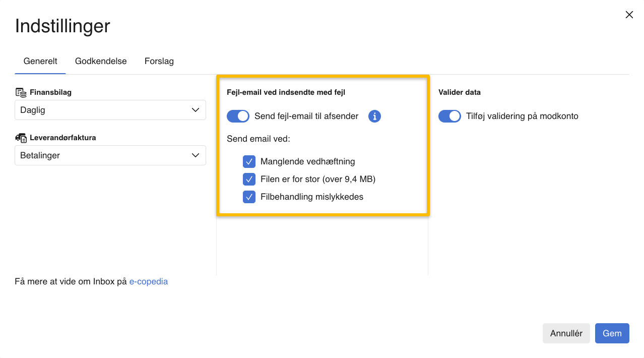Open the Leverandørfaktura dropdown showing Betalinger
The image size is (644, 358).
(x=110, y=155)
